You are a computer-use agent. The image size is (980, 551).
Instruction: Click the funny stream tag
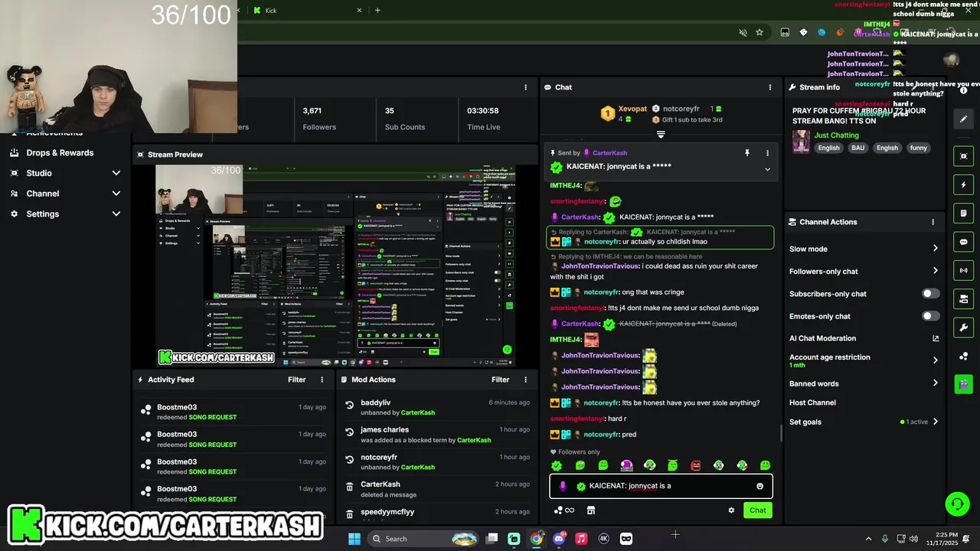pos(918,148)
